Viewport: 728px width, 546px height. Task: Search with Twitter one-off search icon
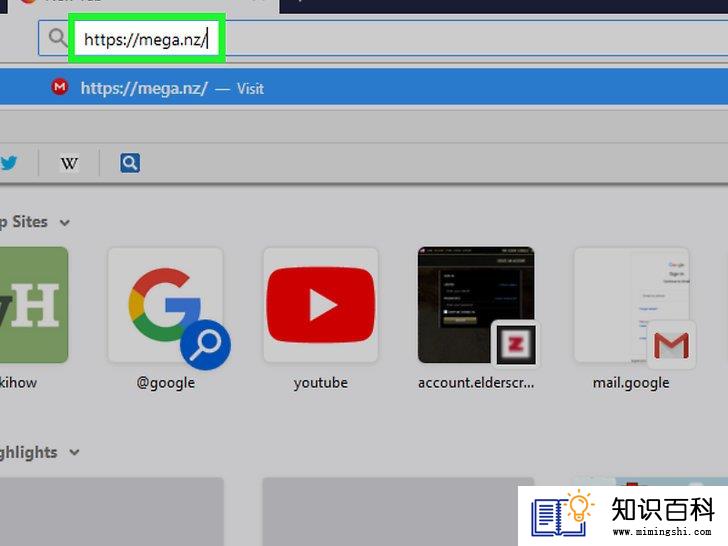coord(9,163)
